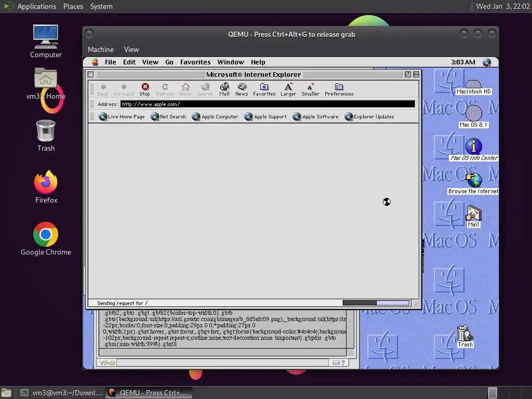The width and height of the screenshot is (532, 399).
Task: Open the Apple menu icon
Action: (x=95, y=62)
